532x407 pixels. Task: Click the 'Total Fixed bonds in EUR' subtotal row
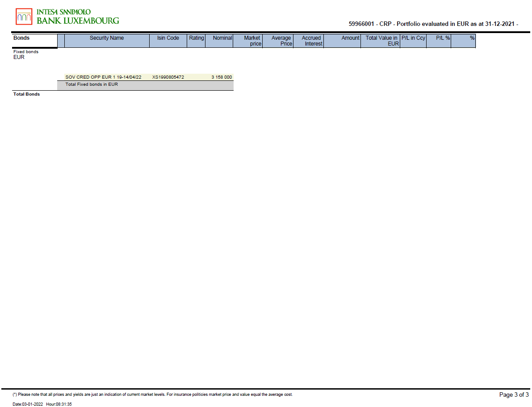[145, 85]
